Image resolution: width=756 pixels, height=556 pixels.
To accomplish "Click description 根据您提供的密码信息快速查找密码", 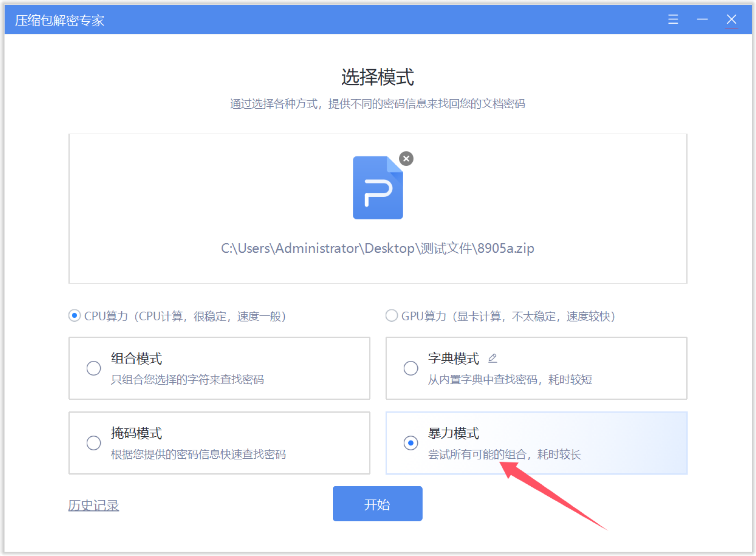I will pos(198,454).
